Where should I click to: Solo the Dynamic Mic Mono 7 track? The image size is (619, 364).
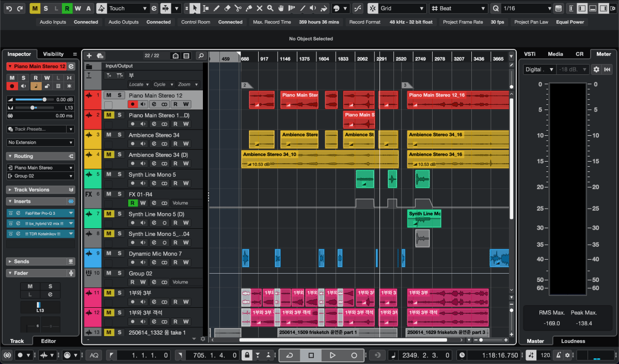click(x=119, y=254)
